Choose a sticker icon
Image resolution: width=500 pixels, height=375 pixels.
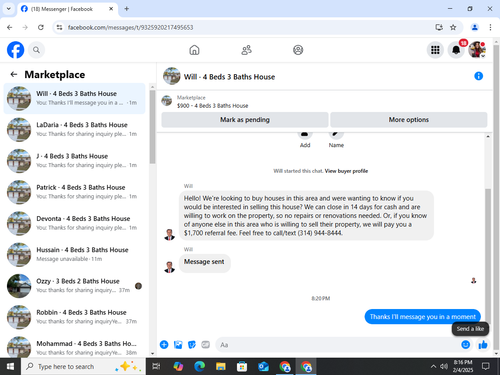click(192, 345)
